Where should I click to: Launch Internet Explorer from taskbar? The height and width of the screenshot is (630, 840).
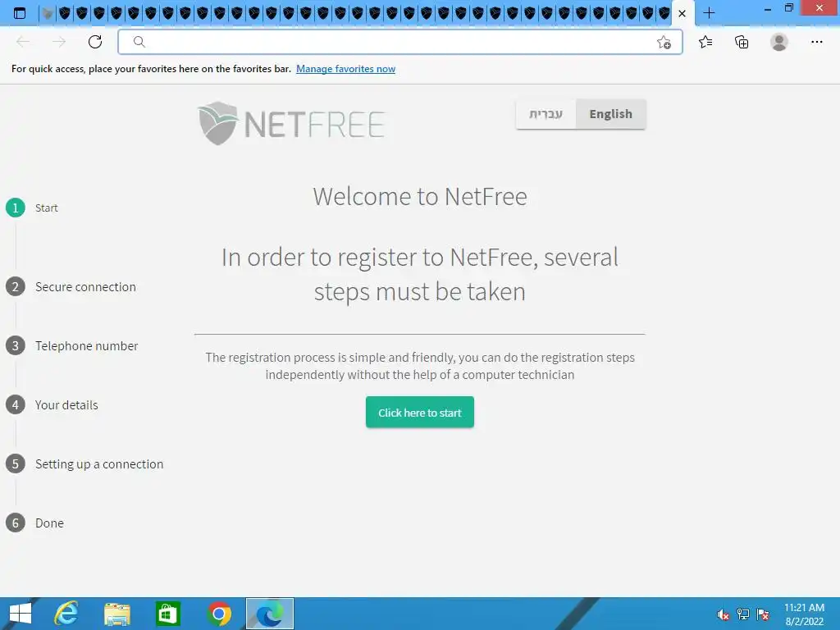point(66,614)
